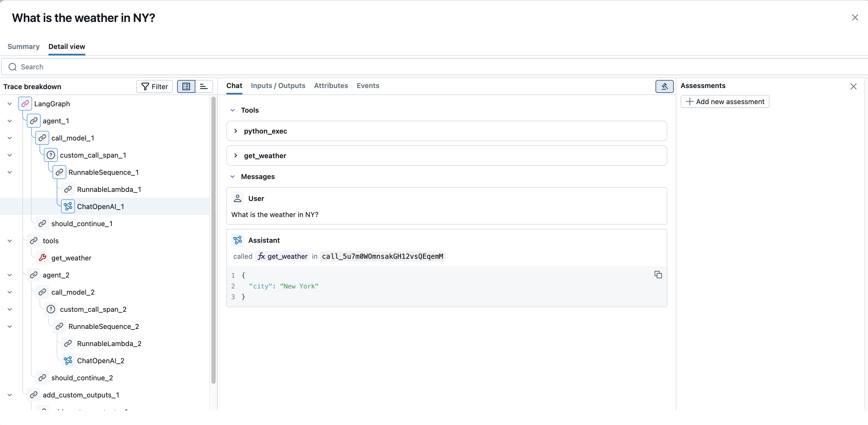
Task: Click the trace breakdown vertical scrollbar
Action: (213, 240)
